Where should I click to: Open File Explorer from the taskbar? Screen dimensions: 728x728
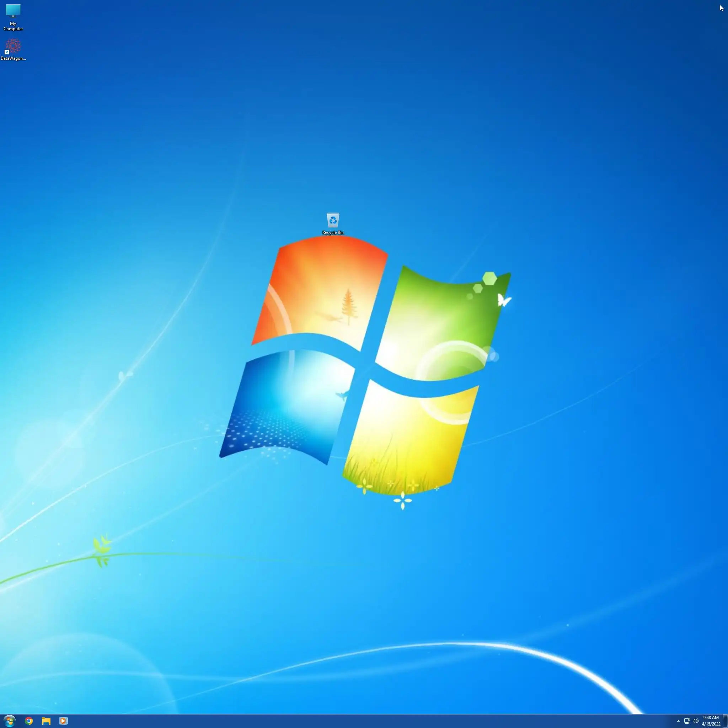tap(46, 721)
